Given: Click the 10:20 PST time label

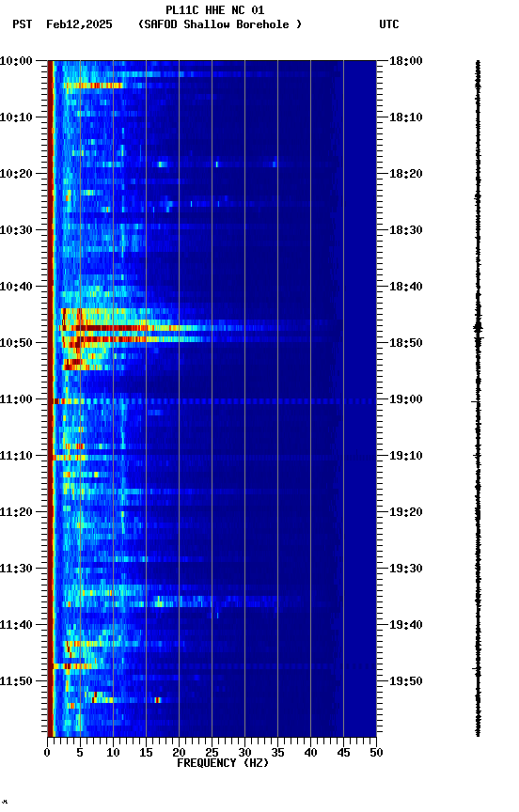Looking at the screenshot, I should pyautogui.click(x=16, y=174).
